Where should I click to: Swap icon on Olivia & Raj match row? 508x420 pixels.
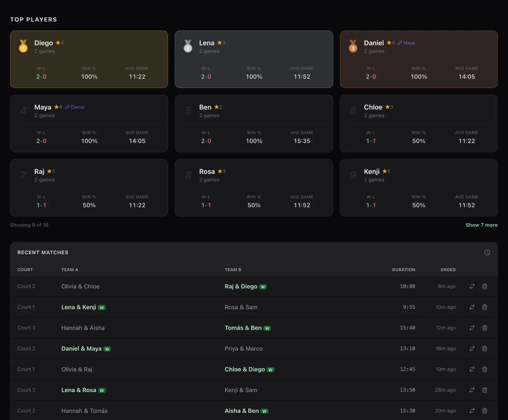click(x=472, y=369)
